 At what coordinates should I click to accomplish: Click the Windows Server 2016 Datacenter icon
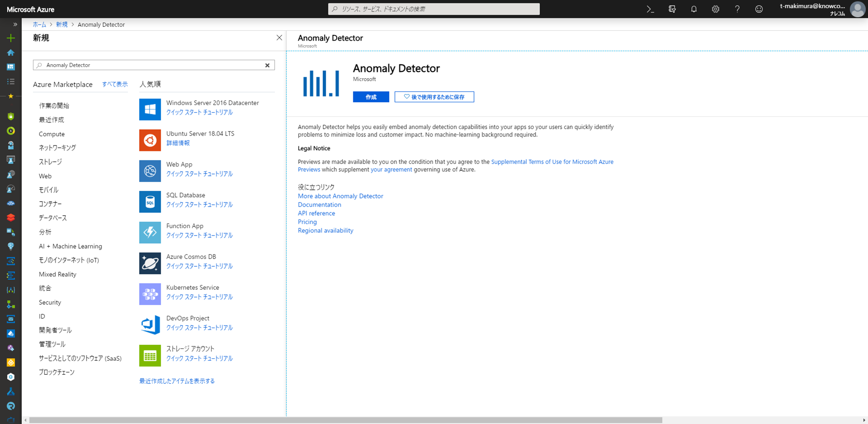(150, 109)
